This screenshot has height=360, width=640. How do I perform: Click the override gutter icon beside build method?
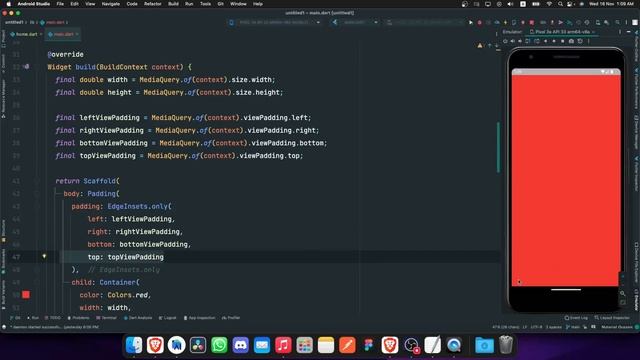(27, 67)
